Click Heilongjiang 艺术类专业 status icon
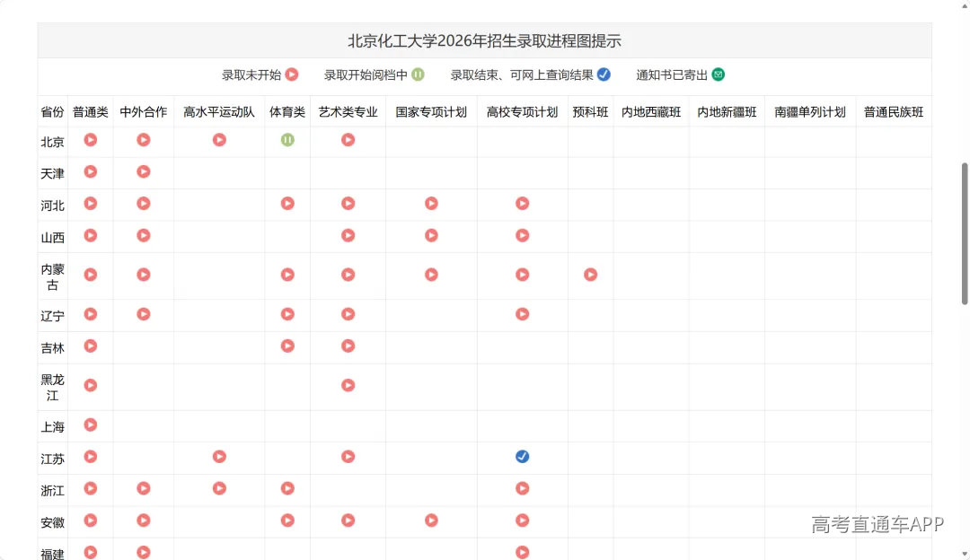The image size is (970, 560). [348, 386]
